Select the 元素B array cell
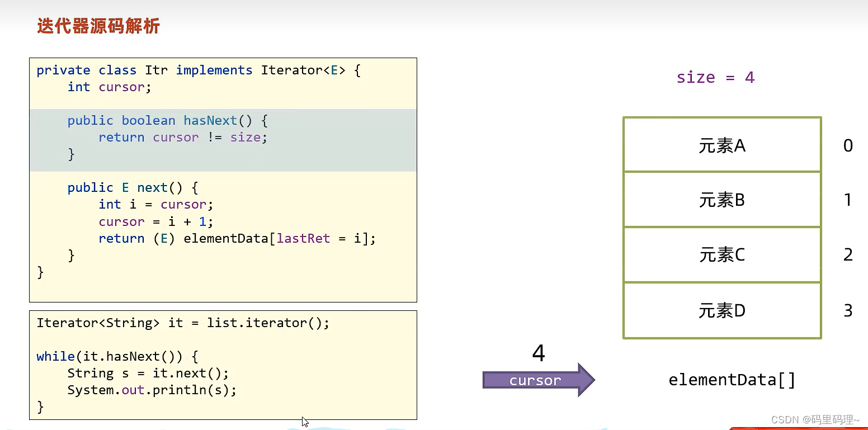This screenshot has width=868, height=430. pos(721,199)
